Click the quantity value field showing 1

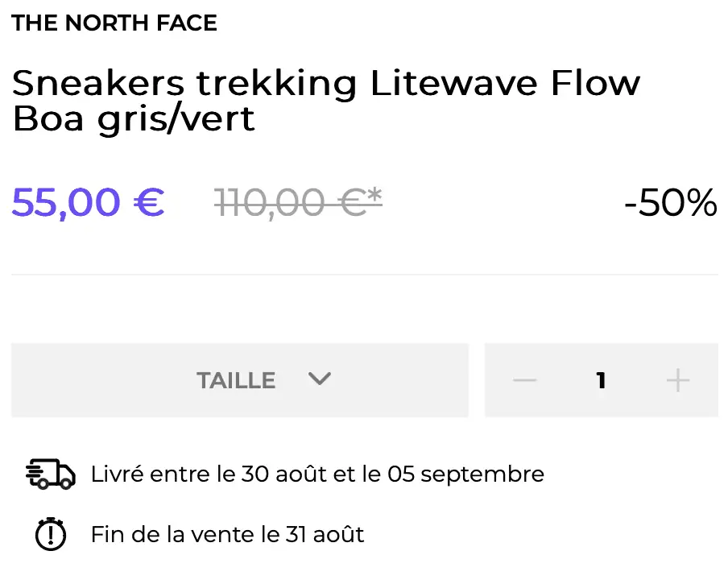(x=601, y=380)
